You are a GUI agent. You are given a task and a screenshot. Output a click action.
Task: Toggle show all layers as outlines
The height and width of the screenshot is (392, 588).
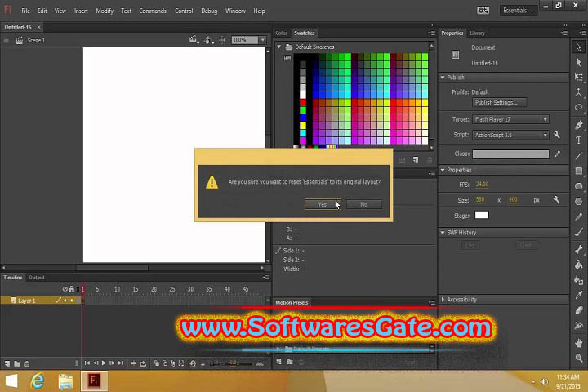[78, 289]
